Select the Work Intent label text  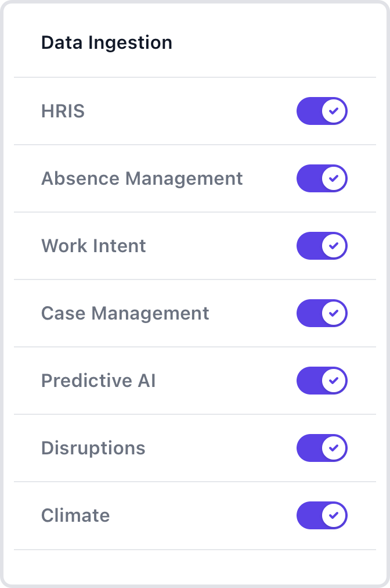93,246
